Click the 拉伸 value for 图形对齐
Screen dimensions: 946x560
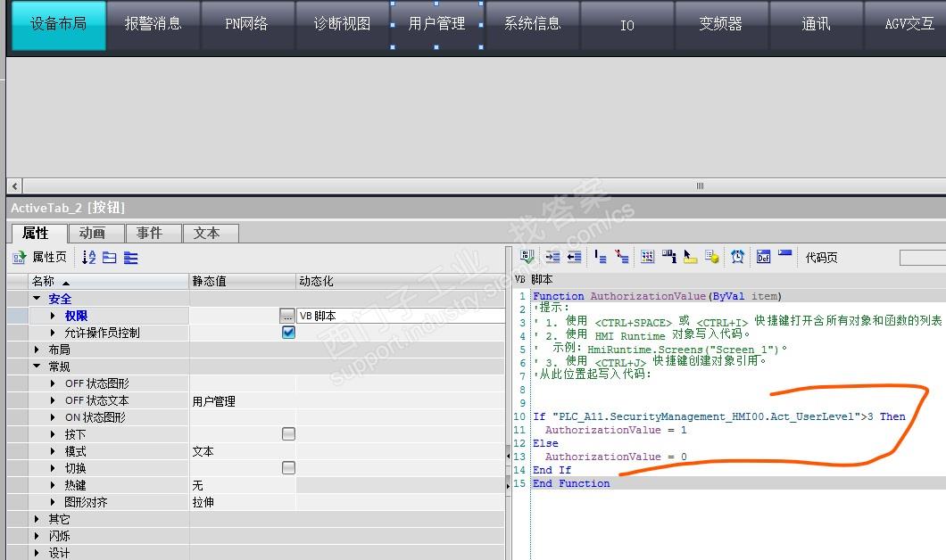(243, 502)
